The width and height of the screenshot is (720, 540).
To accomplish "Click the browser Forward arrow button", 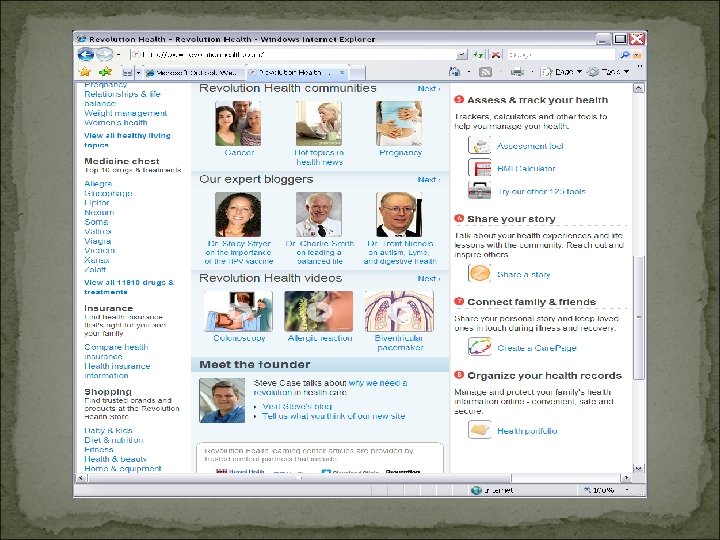I will coord(104,55).
